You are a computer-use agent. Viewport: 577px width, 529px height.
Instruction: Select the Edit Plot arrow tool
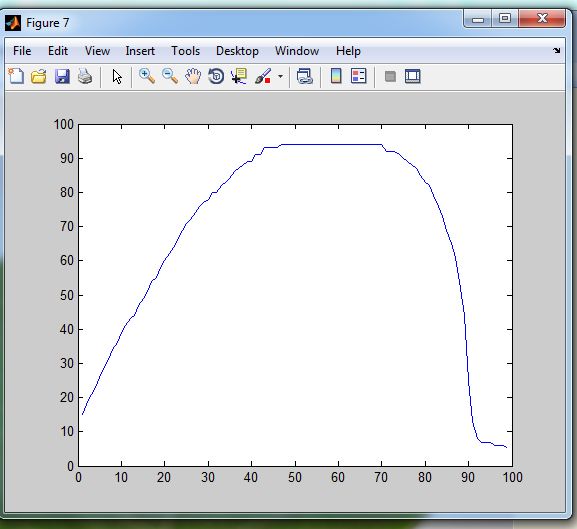tap(117, 77)
